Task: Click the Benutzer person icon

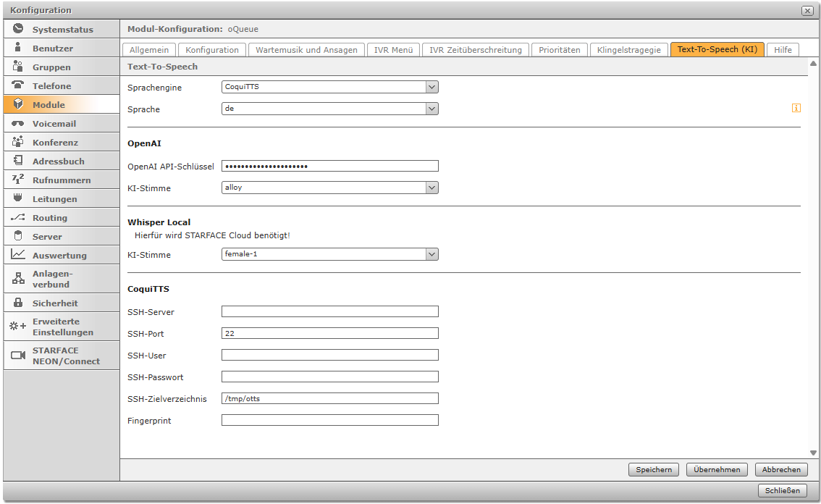Action: point(18,48)
